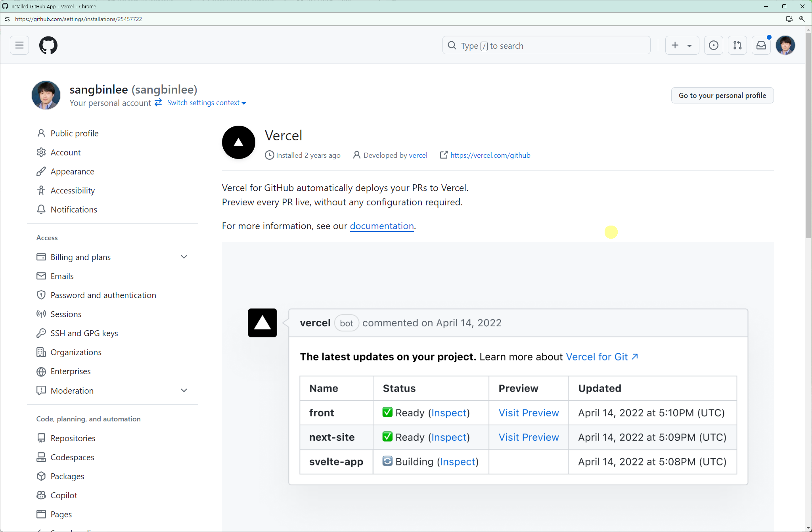This screenshot has height=532, width=812.
Task: Open the Pull requests header icon
Action: (x=737, y=45)
